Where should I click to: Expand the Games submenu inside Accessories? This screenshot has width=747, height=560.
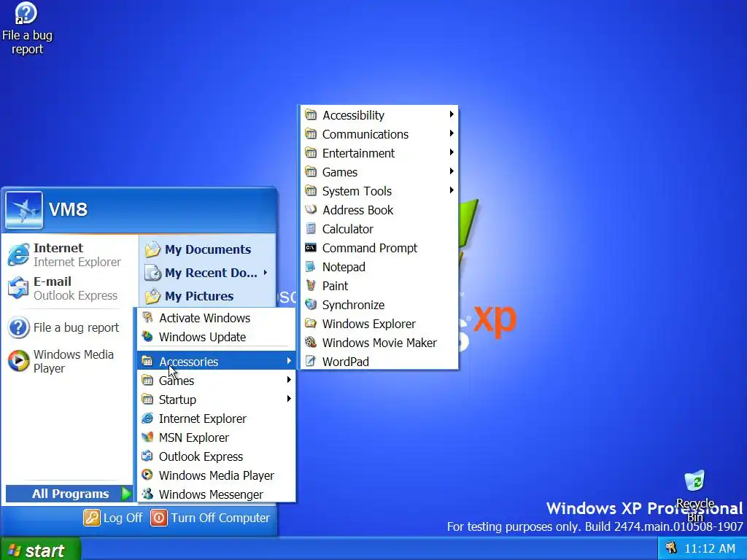pyautogui.click(x=379, y=172)
